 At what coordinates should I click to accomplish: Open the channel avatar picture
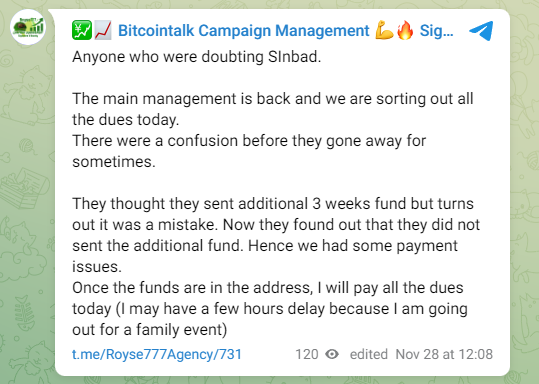tap(28, 28)
